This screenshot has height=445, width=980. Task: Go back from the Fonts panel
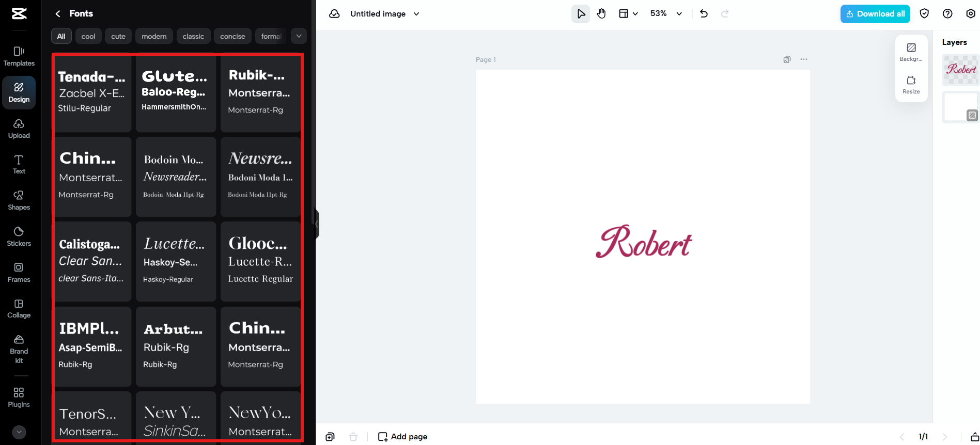tap(58, 13)
